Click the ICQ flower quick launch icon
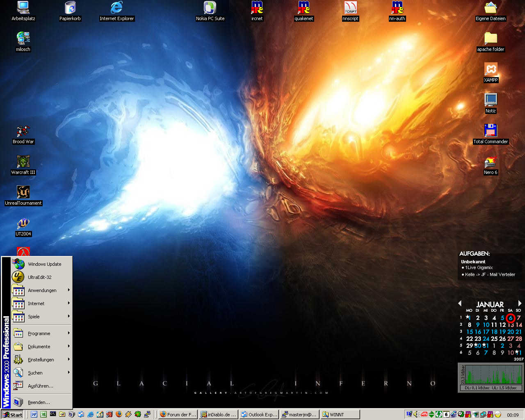The width and height of the screenshot is (525, 420). tap(138, 414)
